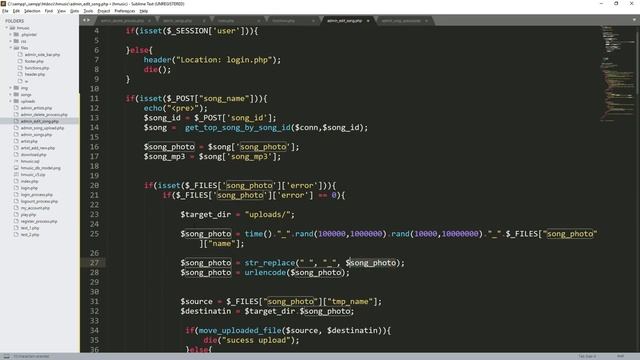
Task: Open login_process.php in the sidebar
Action: (37, 195)
